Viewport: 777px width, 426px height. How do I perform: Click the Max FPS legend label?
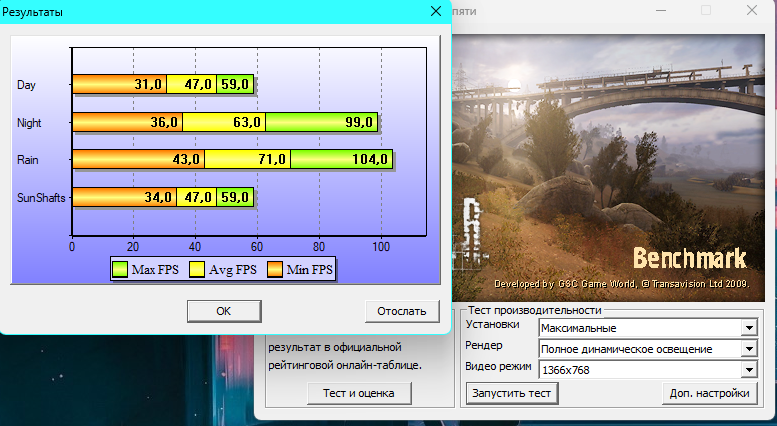155,269
